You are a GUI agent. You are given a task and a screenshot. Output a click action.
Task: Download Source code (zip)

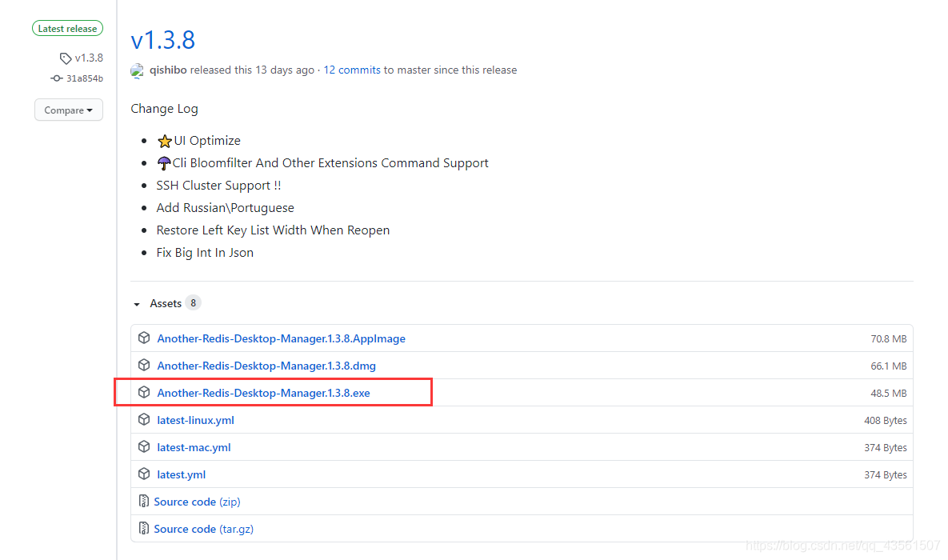coord(197,502)
